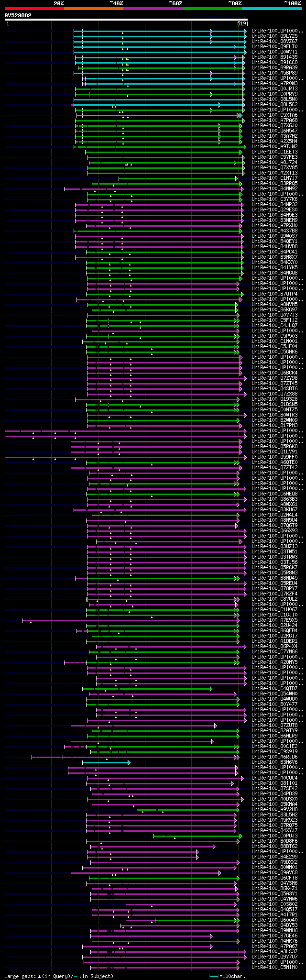Open hit UniRef100_B9I435
Viewport: 306px width, 980px height.
pos(274,57)
